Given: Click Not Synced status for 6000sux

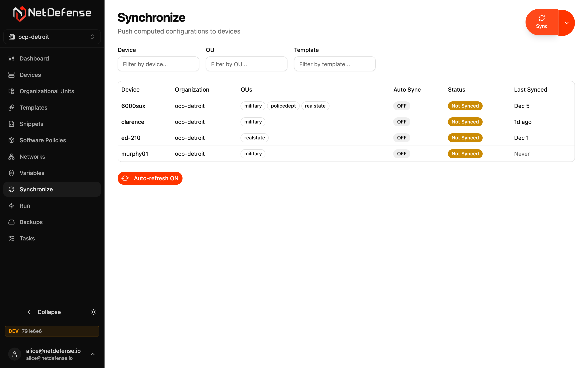Looking at the screenshot, I should pos(465,106).
